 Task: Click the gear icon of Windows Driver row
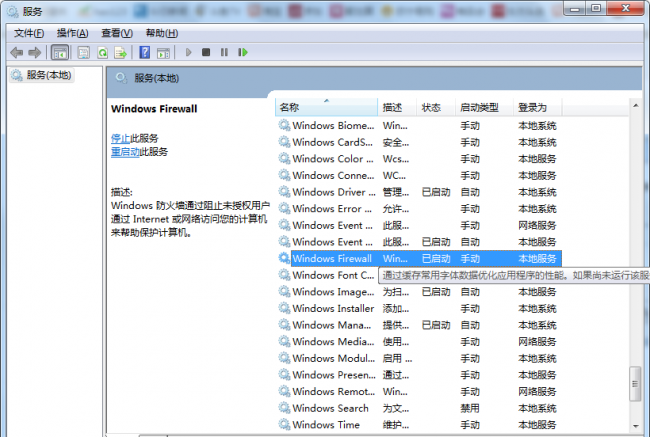[284, 192]
